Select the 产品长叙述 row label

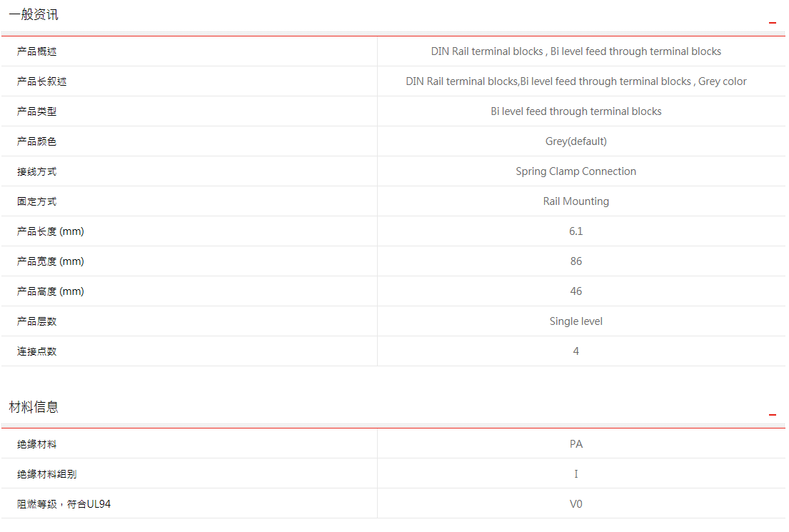[42, 81]
